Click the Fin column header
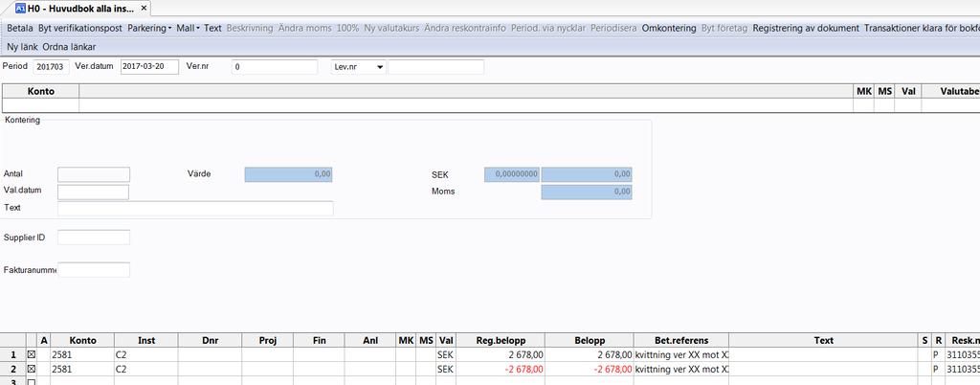 tap(319, 341)
